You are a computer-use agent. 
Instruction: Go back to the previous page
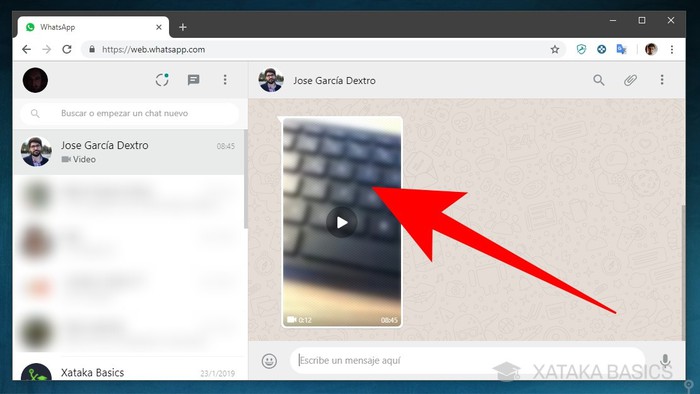coord(27,50)
